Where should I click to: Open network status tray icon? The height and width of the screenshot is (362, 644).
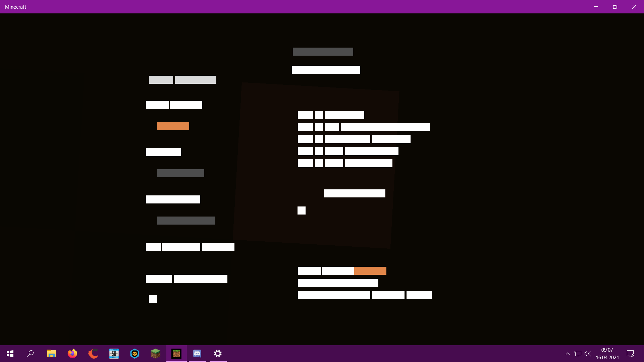(x=578, y=354)
